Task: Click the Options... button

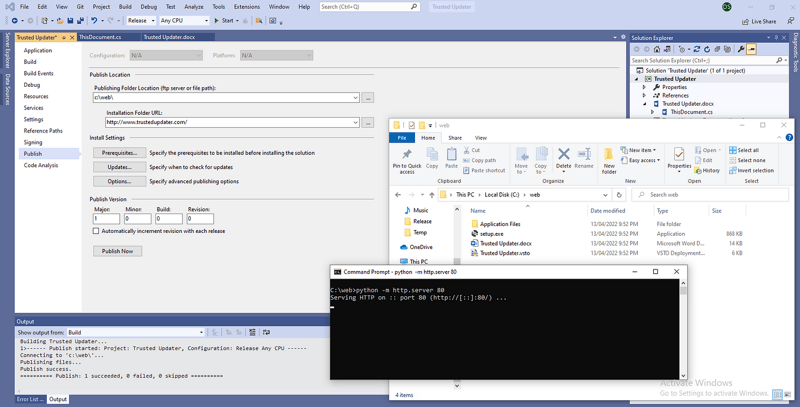Action: coord(119,181)
